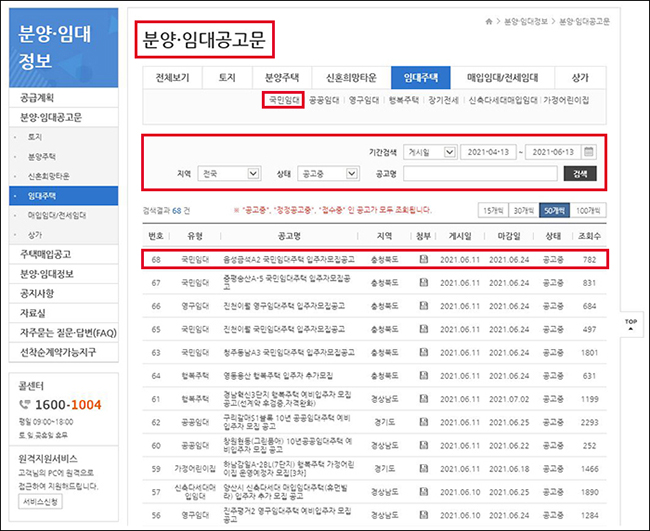Open notice 구리갈매S1블록 10년 공공임대주택

(x=287, y=422)
